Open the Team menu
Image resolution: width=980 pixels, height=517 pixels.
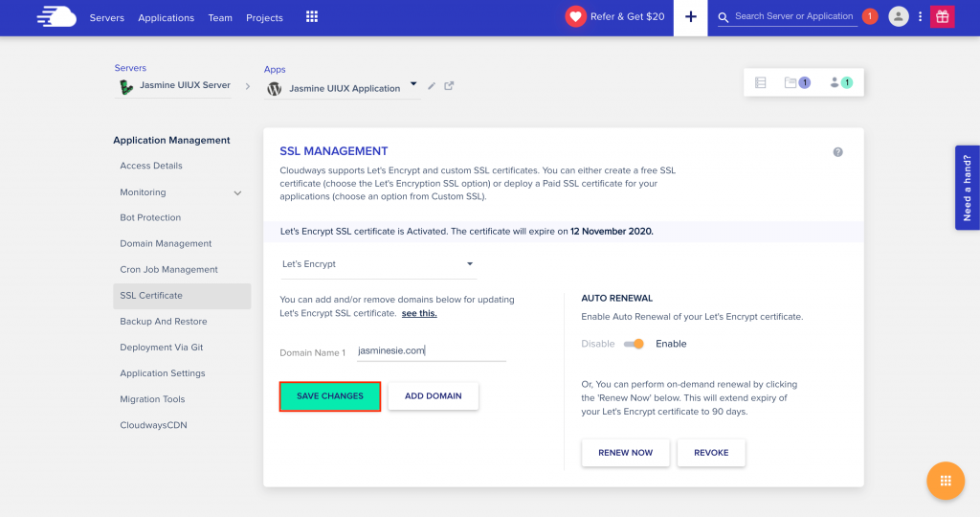pos(220,17)
